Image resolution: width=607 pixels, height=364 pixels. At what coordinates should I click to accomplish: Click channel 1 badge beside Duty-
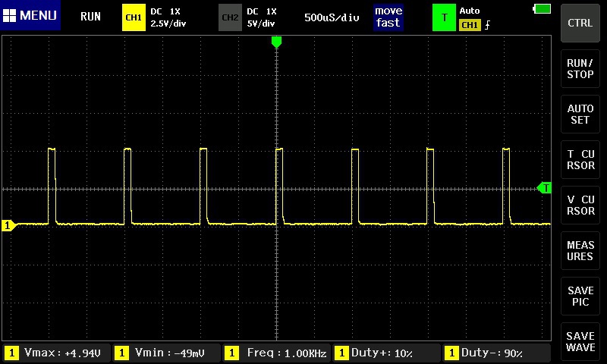[x=451, y=353]
